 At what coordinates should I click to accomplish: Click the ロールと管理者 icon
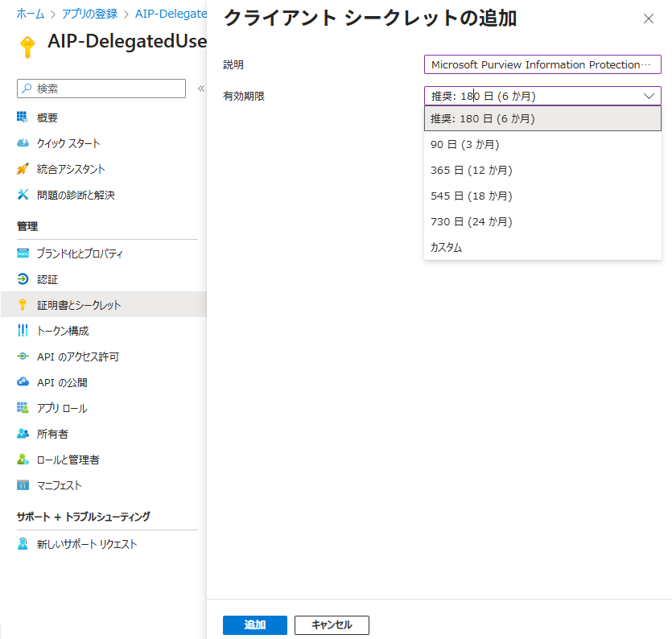23,460
